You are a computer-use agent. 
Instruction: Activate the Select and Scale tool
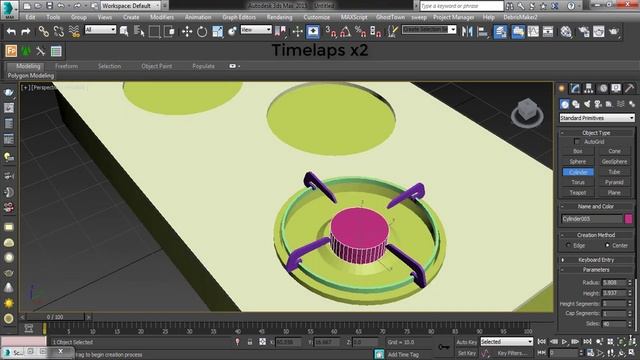point(218,31)
